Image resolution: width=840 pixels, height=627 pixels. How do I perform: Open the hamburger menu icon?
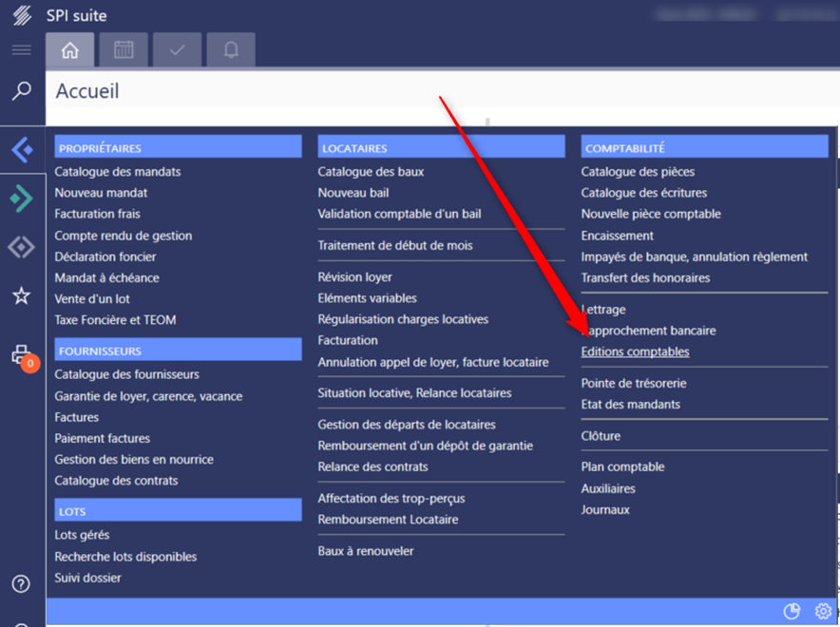(x=22, y=50)
